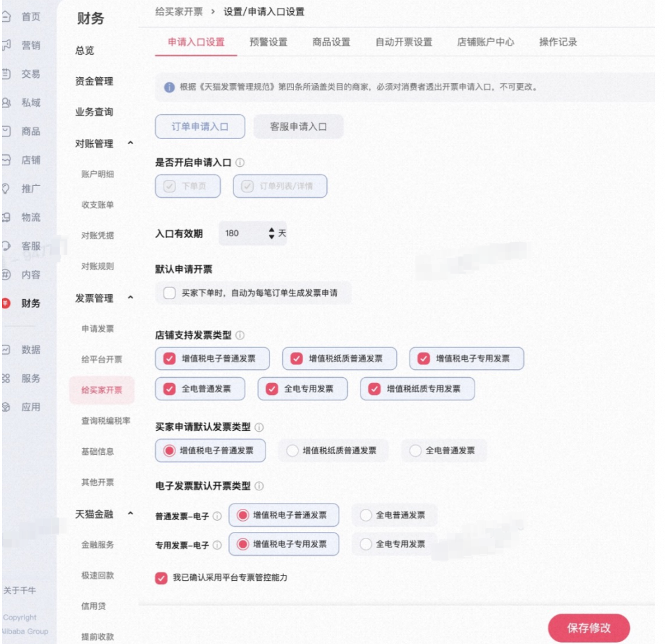The height and width of the screenshot is (644, 665).
Task: Open the 营销 marketing sidebar icon
Action: [7, 45]
